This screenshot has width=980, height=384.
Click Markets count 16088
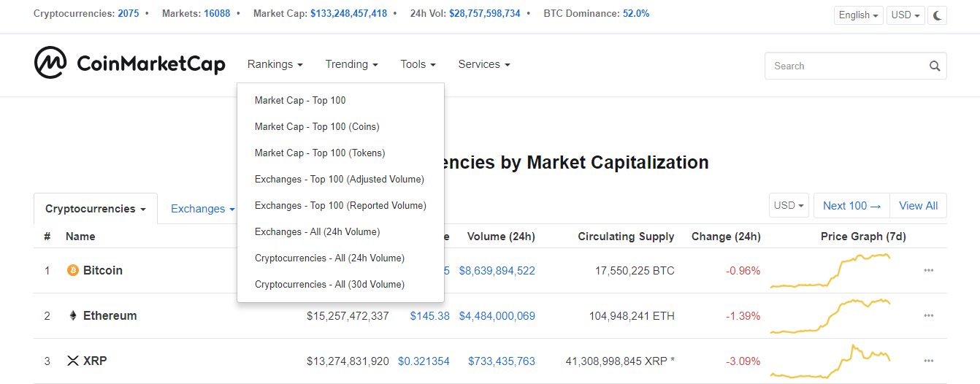(x=217, y=13)
